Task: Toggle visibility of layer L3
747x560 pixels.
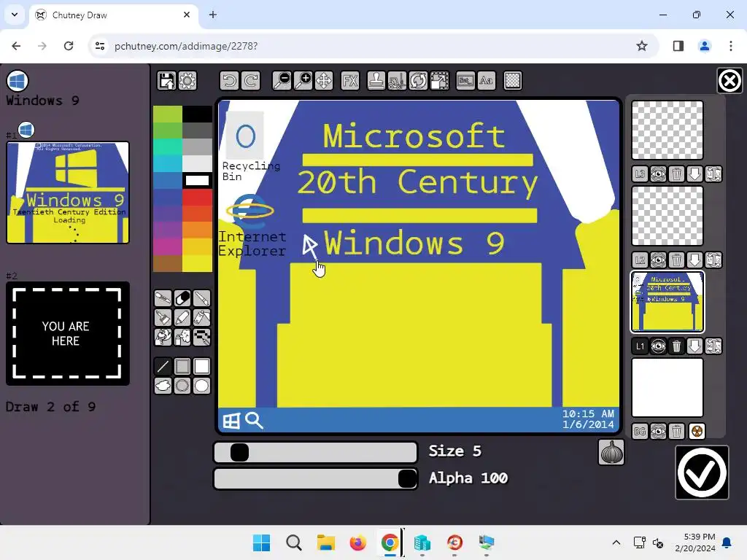Action: click(659, 174)
